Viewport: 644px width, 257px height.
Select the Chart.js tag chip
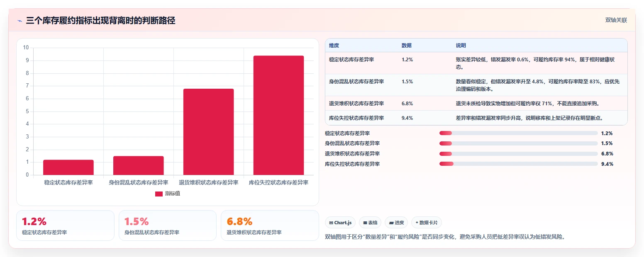click(340, 223)
